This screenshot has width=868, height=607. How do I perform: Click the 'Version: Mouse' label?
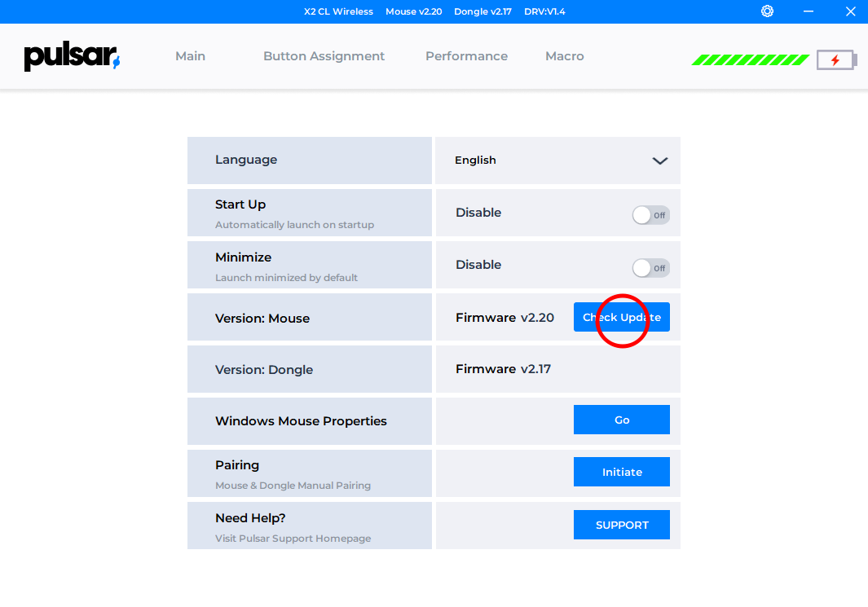pos(262,318)
